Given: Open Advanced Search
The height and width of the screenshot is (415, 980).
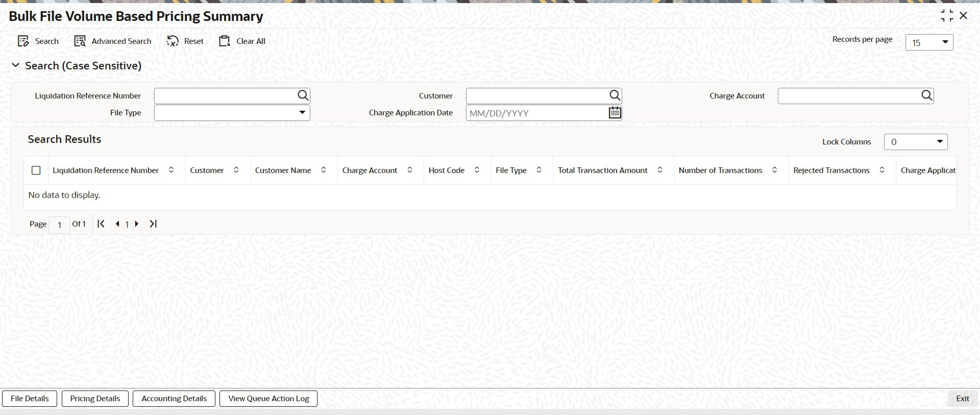Looking at the screenshot, I should point(113,41).
